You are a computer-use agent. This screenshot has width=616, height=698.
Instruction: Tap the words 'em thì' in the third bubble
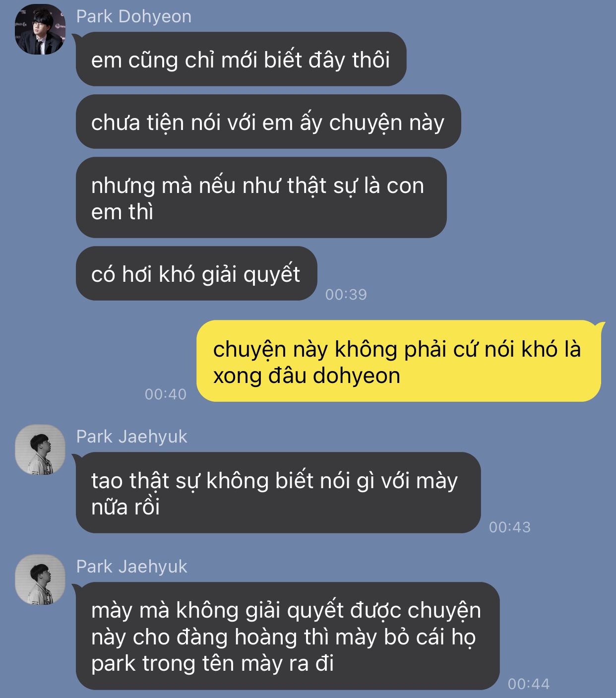click(x=122, y=212)
